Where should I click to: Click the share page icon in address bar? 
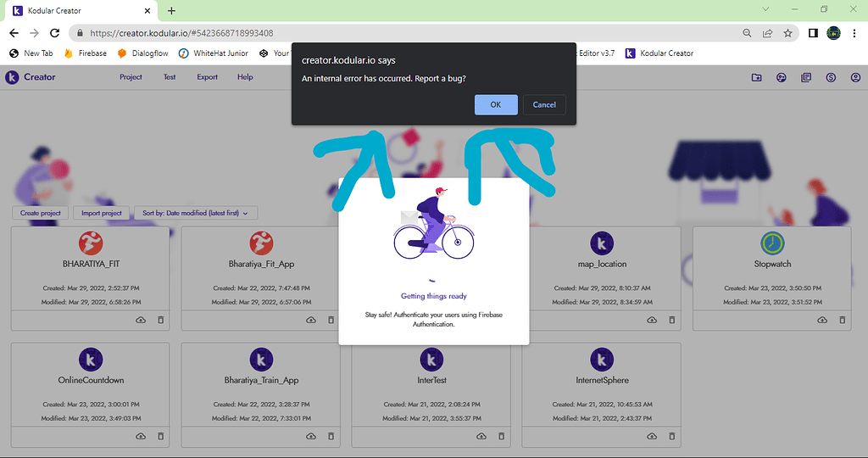coord(767,33)
